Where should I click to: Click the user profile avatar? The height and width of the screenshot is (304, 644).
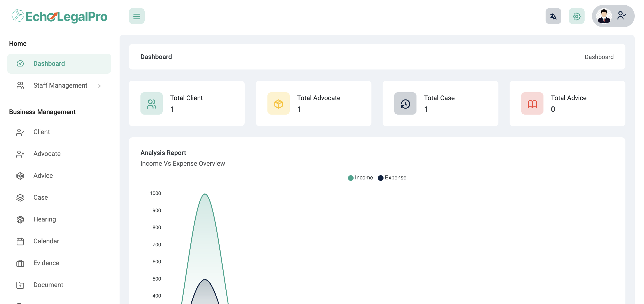pyautogui.click(x=604, y=16)
